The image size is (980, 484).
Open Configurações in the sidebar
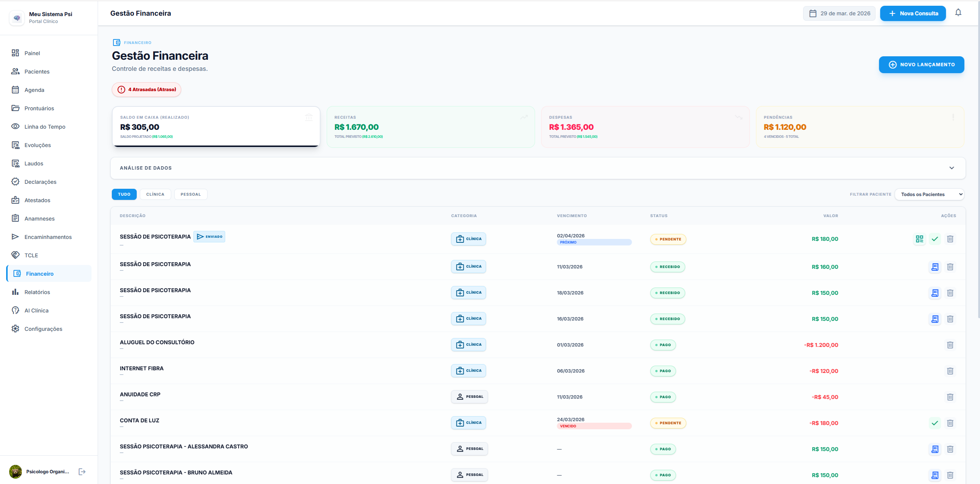[x=49, y=329]
